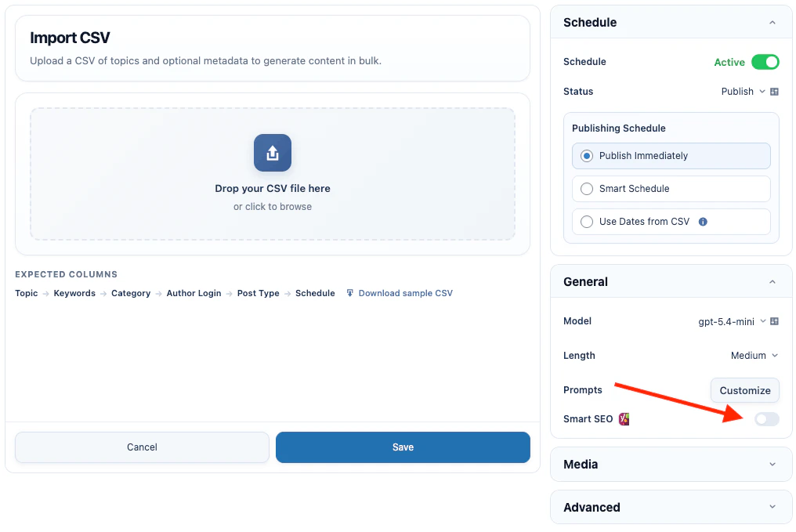Enable the Smart SEO toggle
Image resolution: width=796 pixels, height=532 pixels.
click(x=766, y=419)
